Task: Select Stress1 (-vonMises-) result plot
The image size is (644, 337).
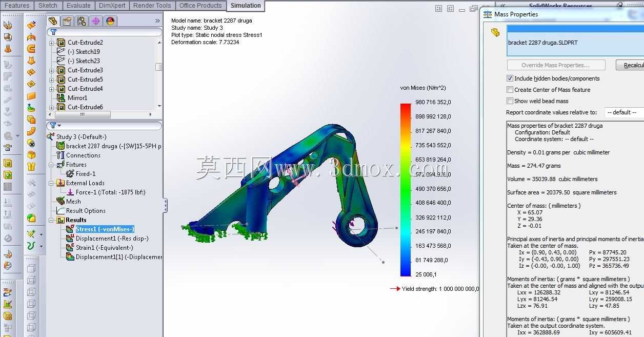Action: [x=105, y=229]
